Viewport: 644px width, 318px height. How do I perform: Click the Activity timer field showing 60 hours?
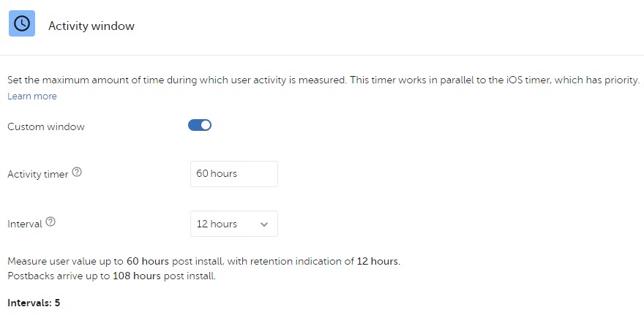[234, 173]
